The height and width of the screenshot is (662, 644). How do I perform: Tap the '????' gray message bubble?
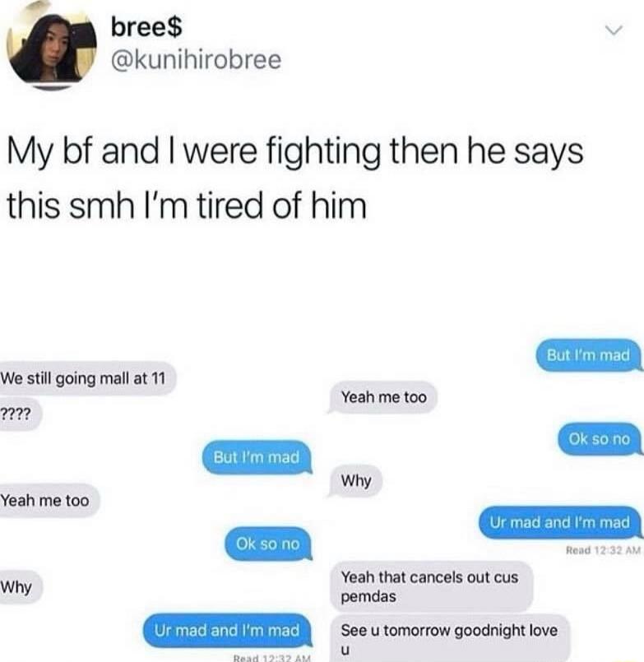(20, 414)
